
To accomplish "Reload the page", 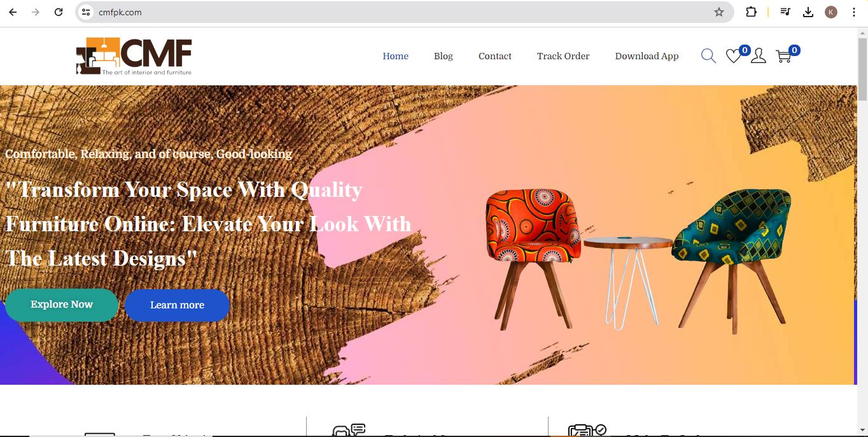I will (59, 12).
